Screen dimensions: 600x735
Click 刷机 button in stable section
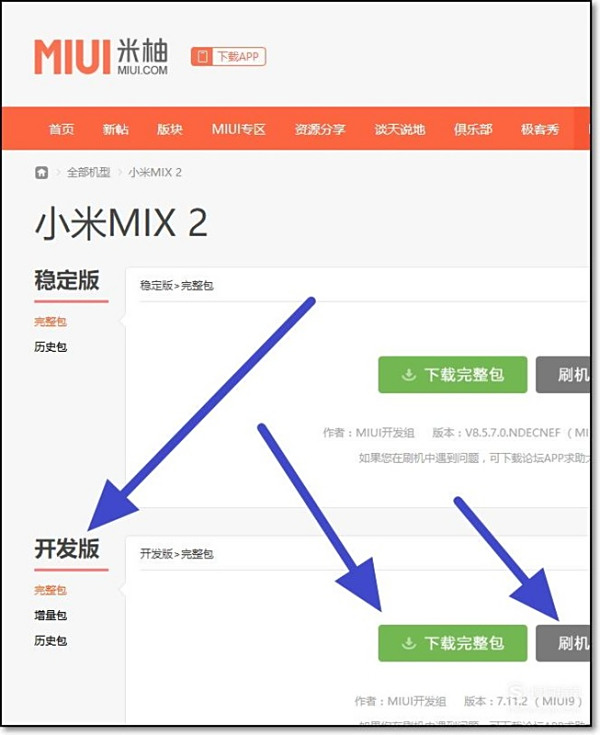click(563, 375)
